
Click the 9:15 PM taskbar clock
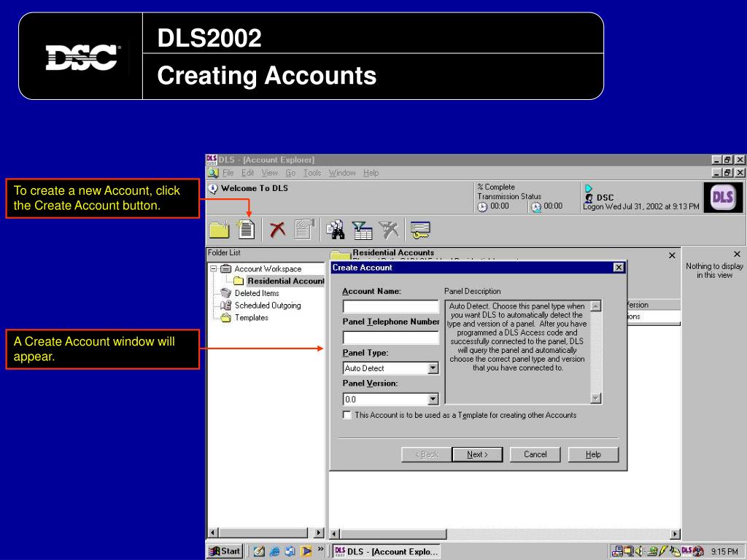(724, 551)
